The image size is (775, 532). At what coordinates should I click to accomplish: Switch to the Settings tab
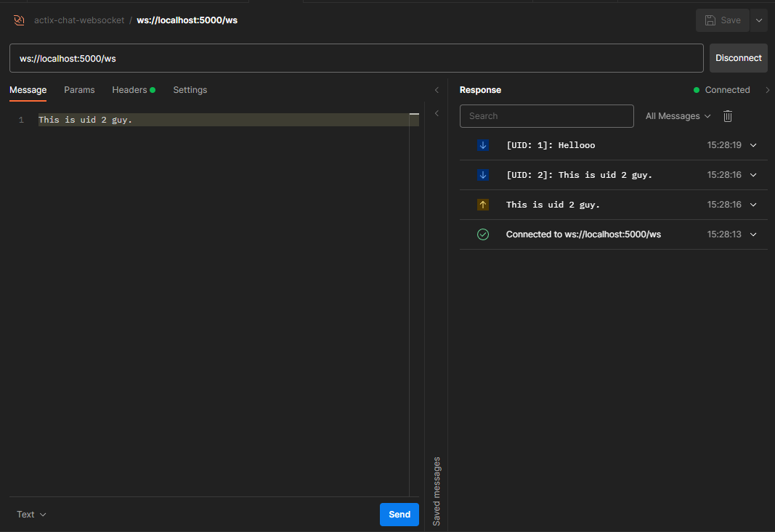(190, 90)
